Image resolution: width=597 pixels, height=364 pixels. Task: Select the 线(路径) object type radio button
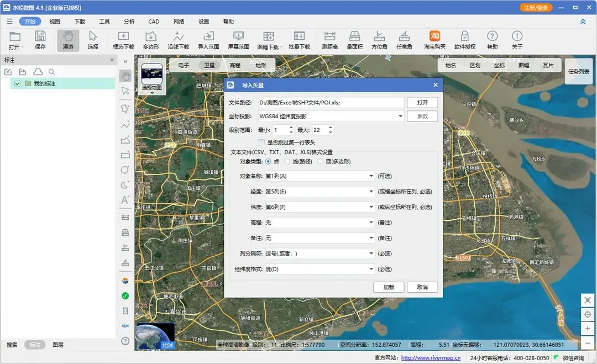(287, 161)
